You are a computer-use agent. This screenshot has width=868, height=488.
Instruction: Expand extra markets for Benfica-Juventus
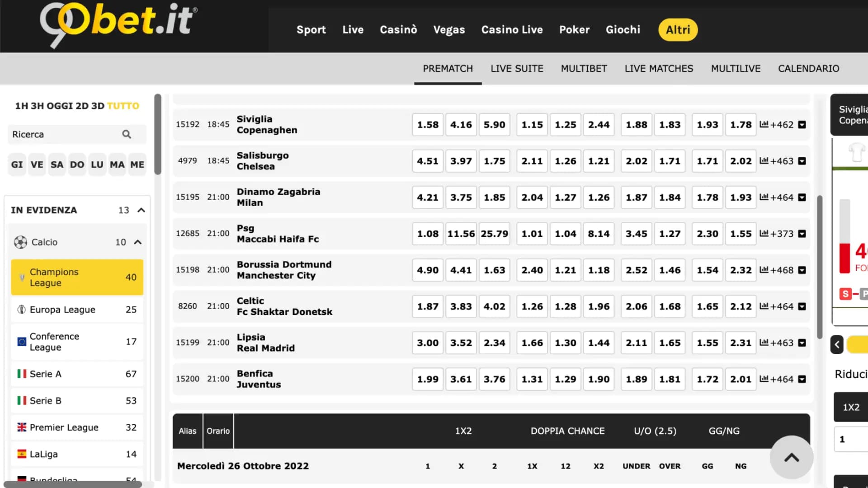pyautogui.click(x=802, y=379)
